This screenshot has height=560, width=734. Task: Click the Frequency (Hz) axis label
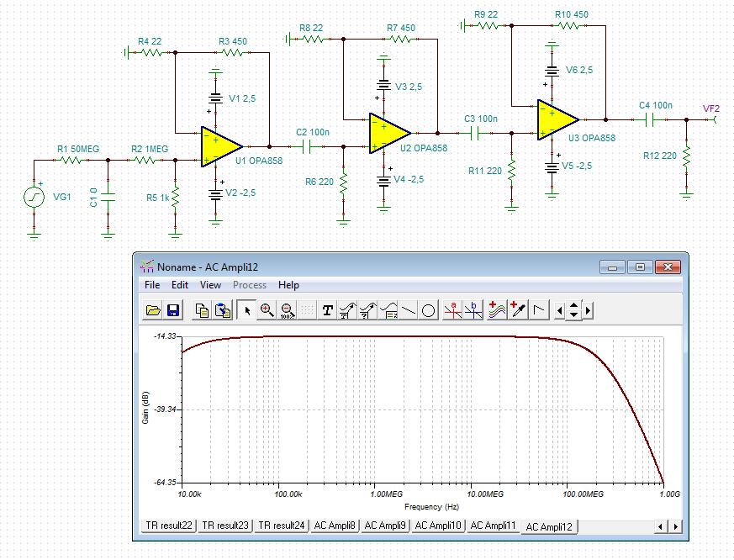click(431, 507)
